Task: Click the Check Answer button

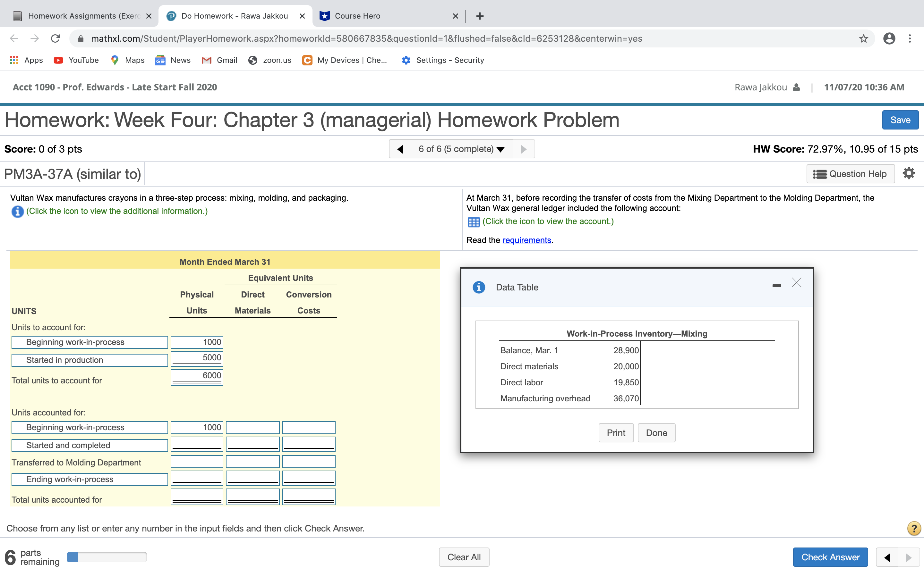Action: point(830,557)
